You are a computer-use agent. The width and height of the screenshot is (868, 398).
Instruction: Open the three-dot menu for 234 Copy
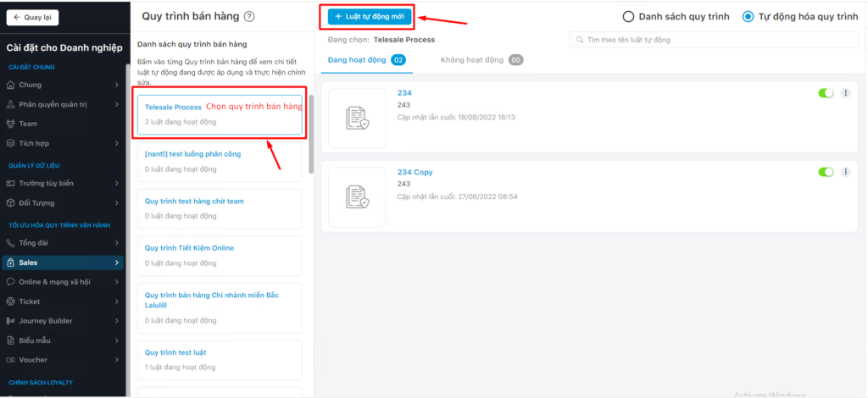click(845, 172)
